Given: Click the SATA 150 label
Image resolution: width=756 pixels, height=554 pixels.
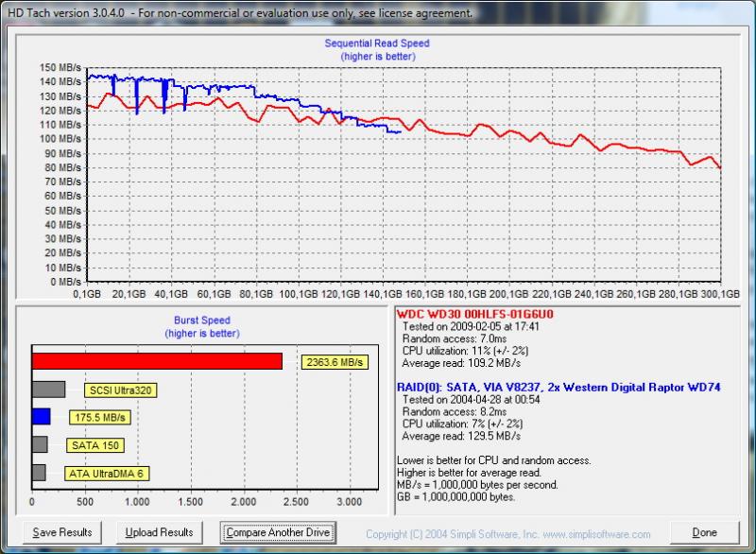Looking at the screenshot, I should 95,445.
